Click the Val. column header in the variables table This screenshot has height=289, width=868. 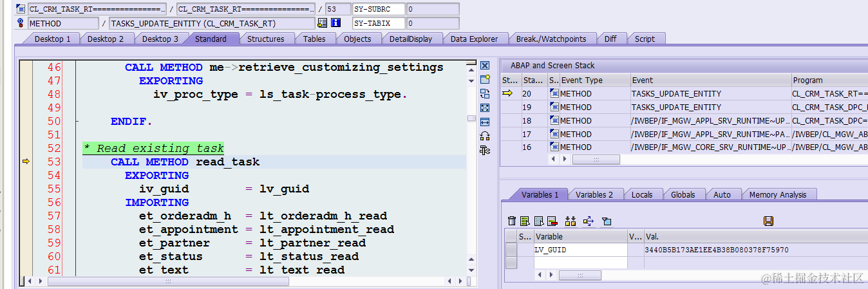[756, 236]
